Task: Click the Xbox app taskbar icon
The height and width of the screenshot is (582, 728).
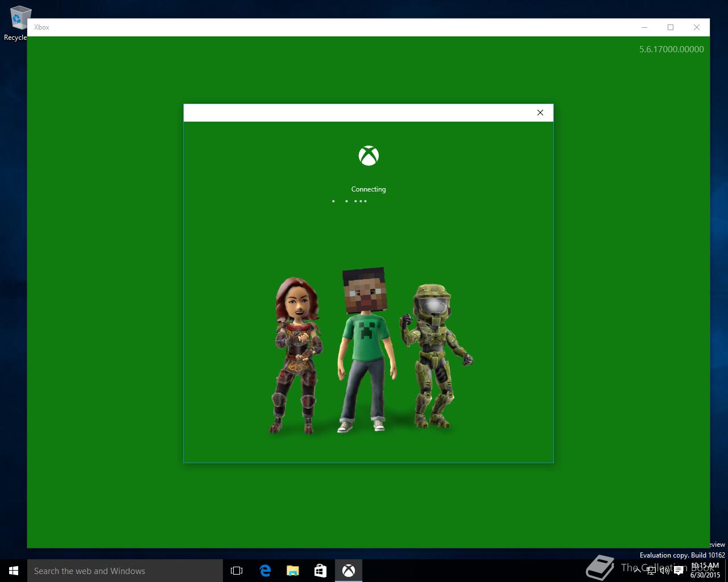Action: coord(348,571)
